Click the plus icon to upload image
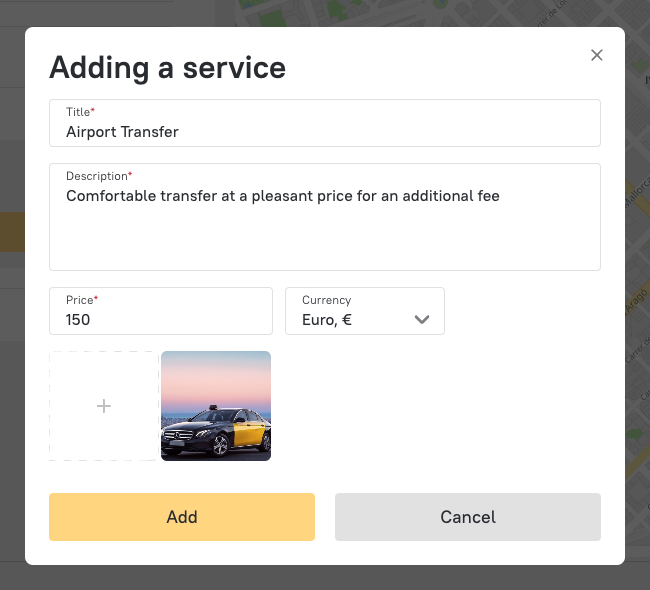 104,406
